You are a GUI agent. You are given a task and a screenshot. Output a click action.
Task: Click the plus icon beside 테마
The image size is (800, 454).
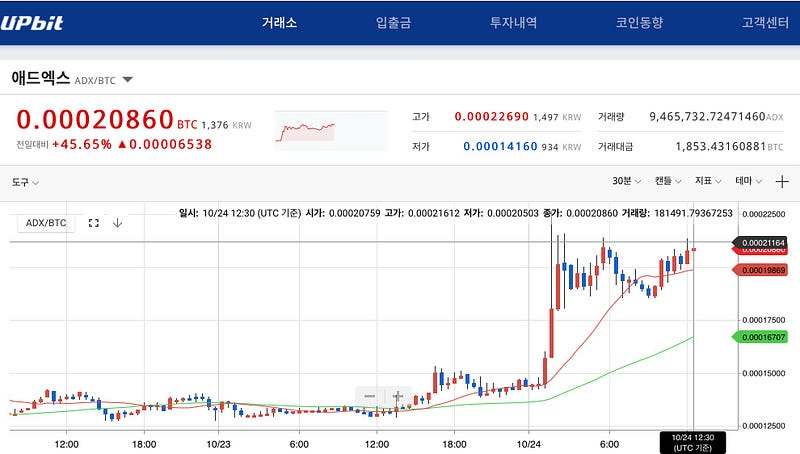[782, 182]
